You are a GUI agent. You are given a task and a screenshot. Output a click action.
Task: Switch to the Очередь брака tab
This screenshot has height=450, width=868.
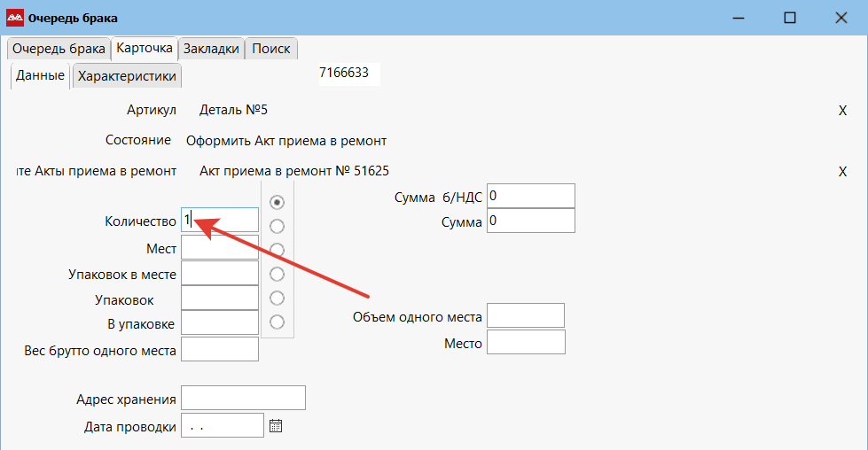[59, 49]
